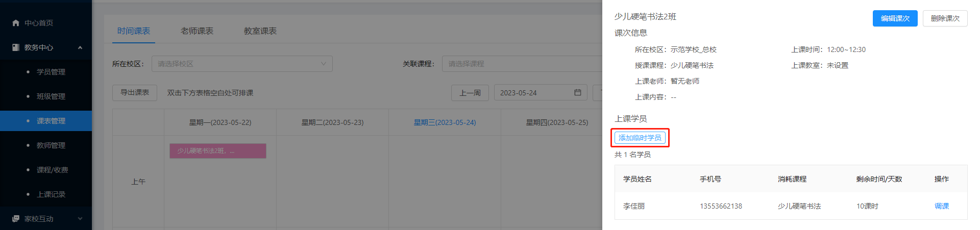Screen dimensions: 980x230
Task: Click the 上课教室 value 未设置
Action: click(838, 65)
